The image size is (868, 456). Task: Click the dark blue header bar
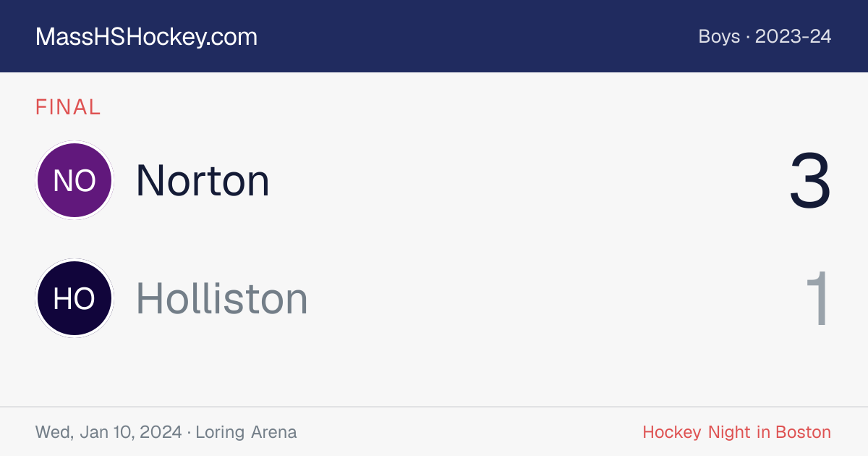[434, 36]
